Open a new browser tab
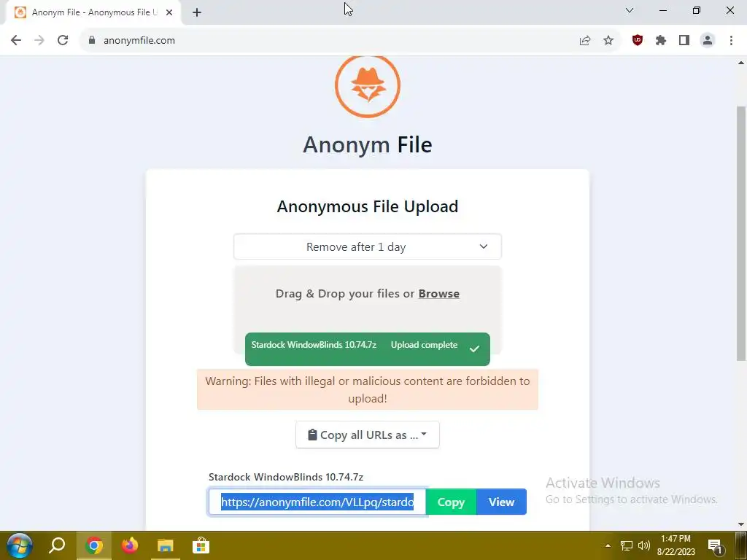 pos(197,13)
